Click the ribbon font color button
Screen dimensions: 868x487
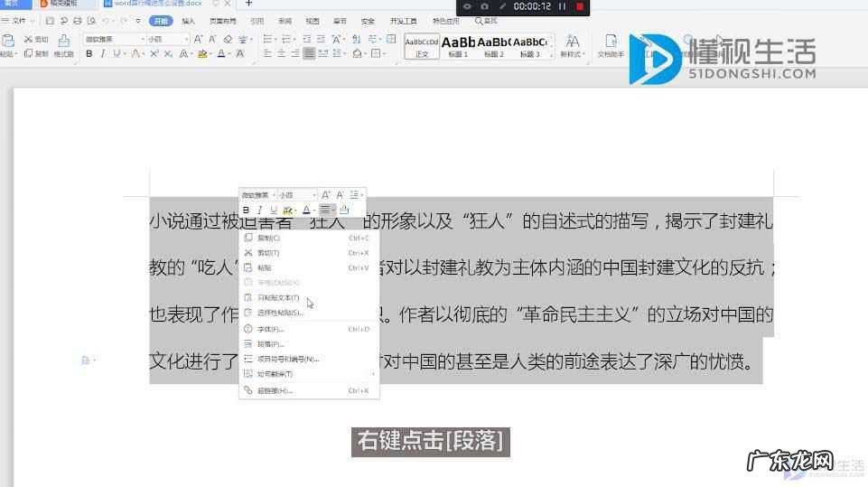pyautogui.click(x=221, y=53)
